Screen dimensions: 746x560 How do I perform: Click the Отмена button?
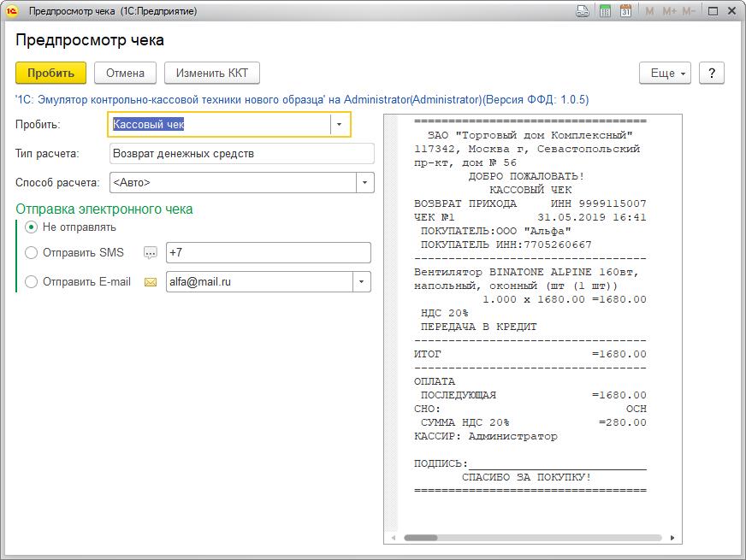(x=125, y=74)
